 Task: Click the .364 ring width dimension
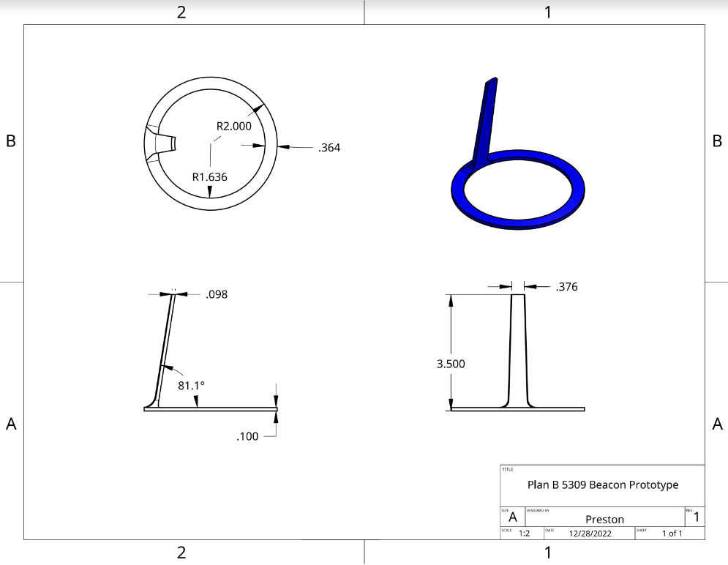coord(329,148)
